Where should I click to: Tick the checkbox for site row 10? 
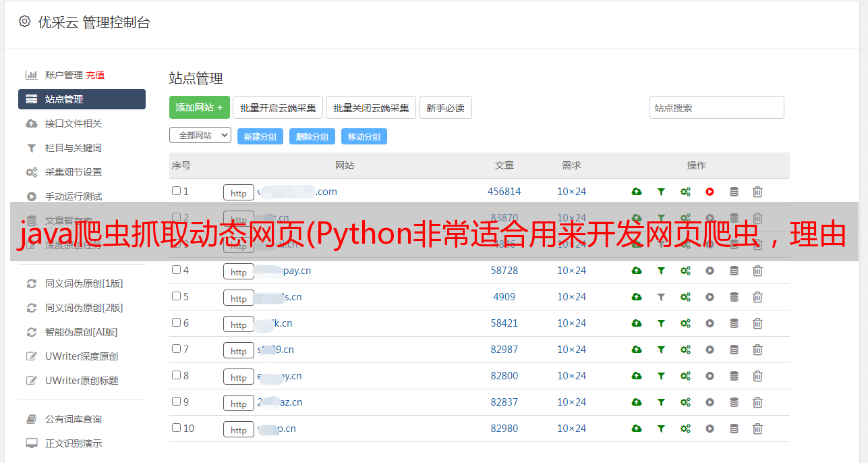point(176,428)
